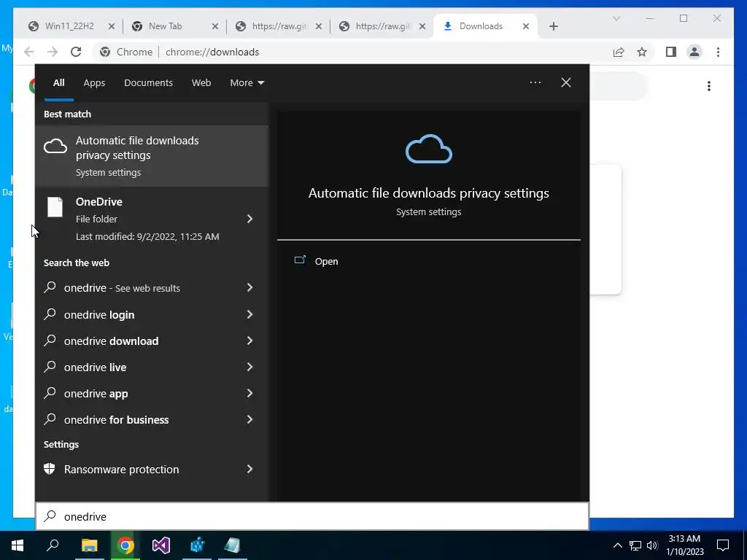The height and width of the screenshot is (560, 747).
Task: Open Chrome's three-dot main menu
Action: (x=718, y=52)
